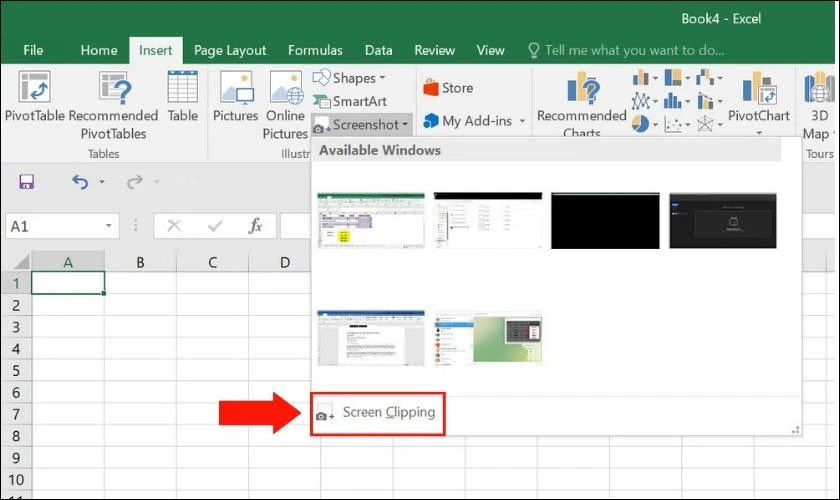Select column A header
The width and height of the screenshot is (840, 500).
68,262
